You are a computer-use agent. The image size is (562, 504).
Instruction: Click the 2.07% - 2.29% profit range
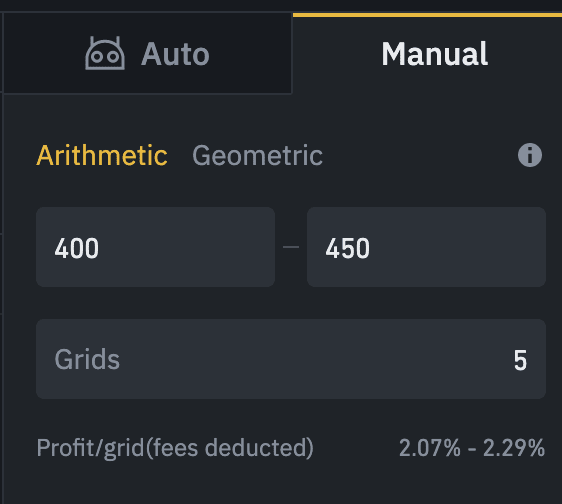click(472, 448)
